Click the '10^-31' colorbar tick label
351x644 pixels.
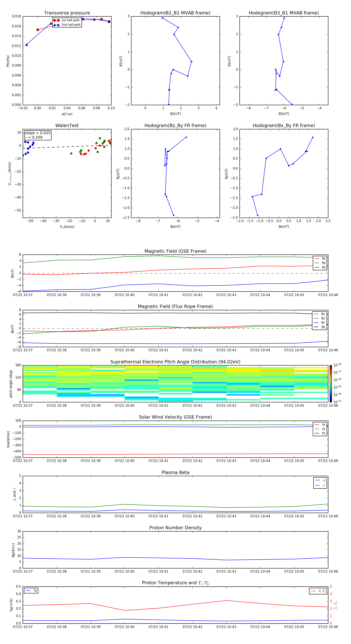coord(337,402)
